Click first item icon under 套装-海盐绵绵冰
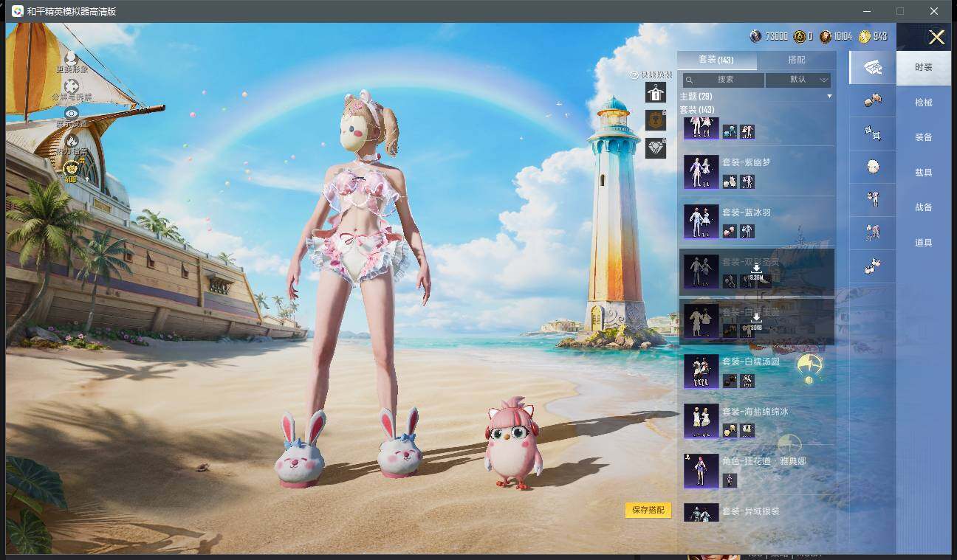This screenshot has height=560, width=957. pyautogui.click(x=730, y=431)
